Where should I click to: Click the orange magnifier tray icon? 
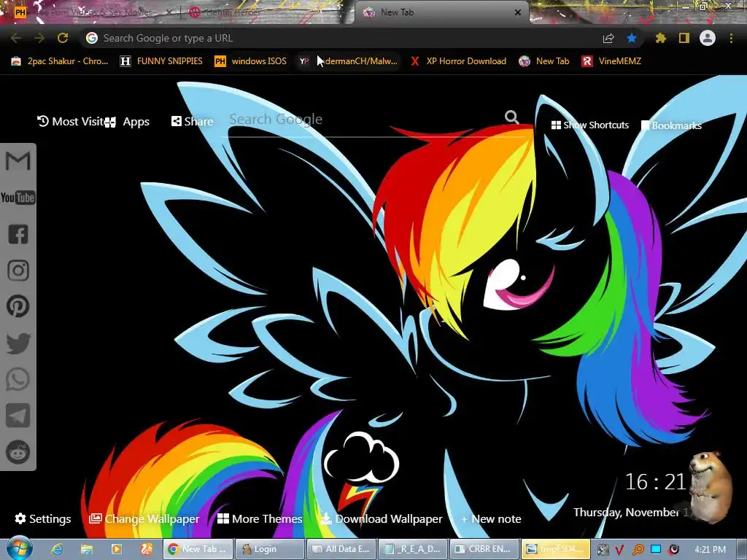[638, 550]
